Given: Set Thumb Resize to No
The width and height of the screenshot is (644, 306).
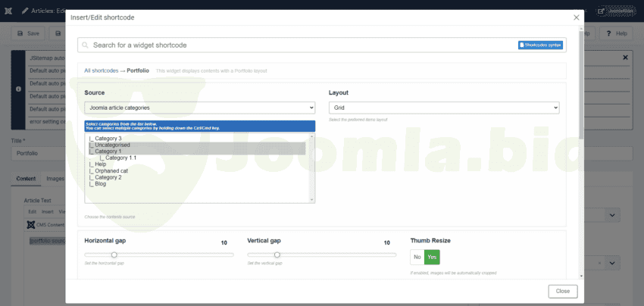Looking at the screenshot, I should (417, 257).
